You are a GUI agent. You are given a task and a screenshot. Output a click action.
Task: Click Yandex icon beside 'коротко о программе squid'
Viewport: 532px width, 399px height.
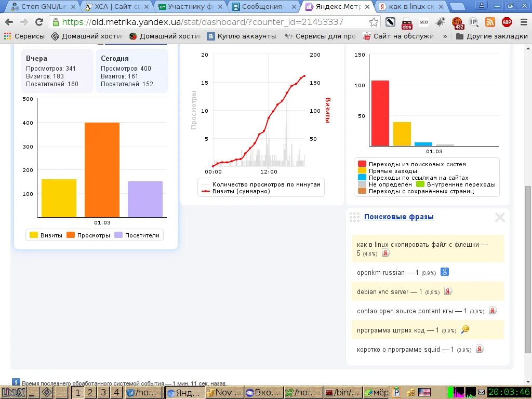click(480, 349)
